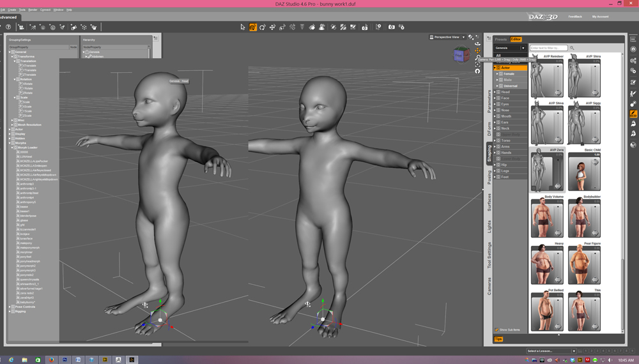Select the node selection arrow tool
Screen dimensions: 639x364
coord(243,27)
